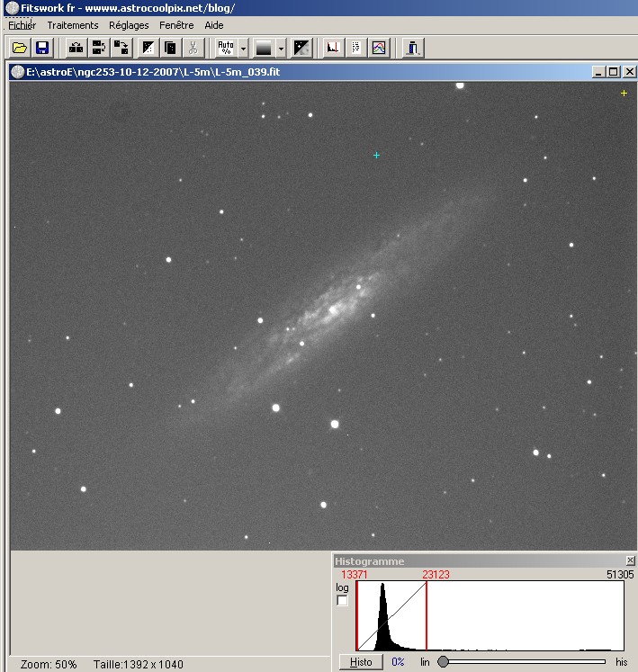Click the Fitswork application title icon

(13, 8)
